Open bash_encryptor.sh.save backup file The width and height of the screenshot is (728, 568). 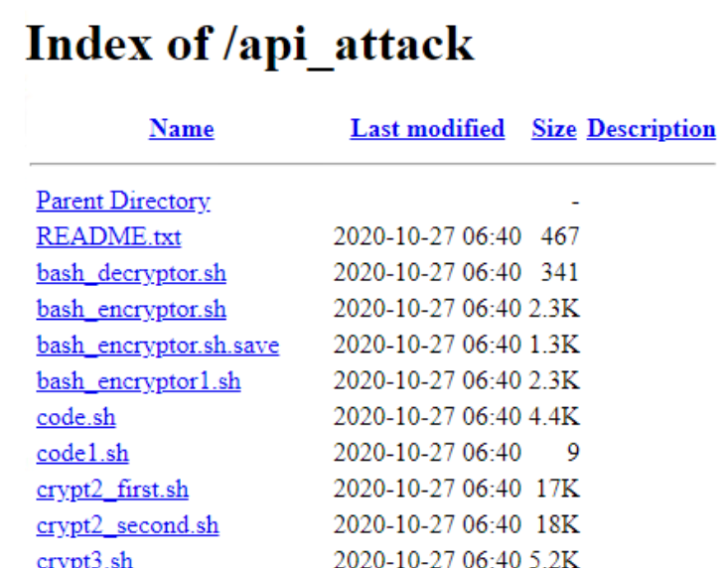(x=157, y=346)
